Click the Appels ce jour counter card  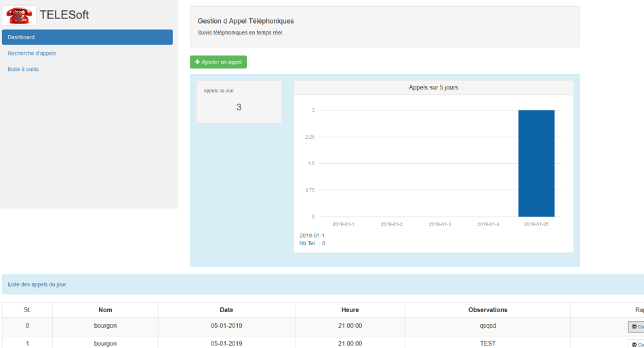(239, 102)
